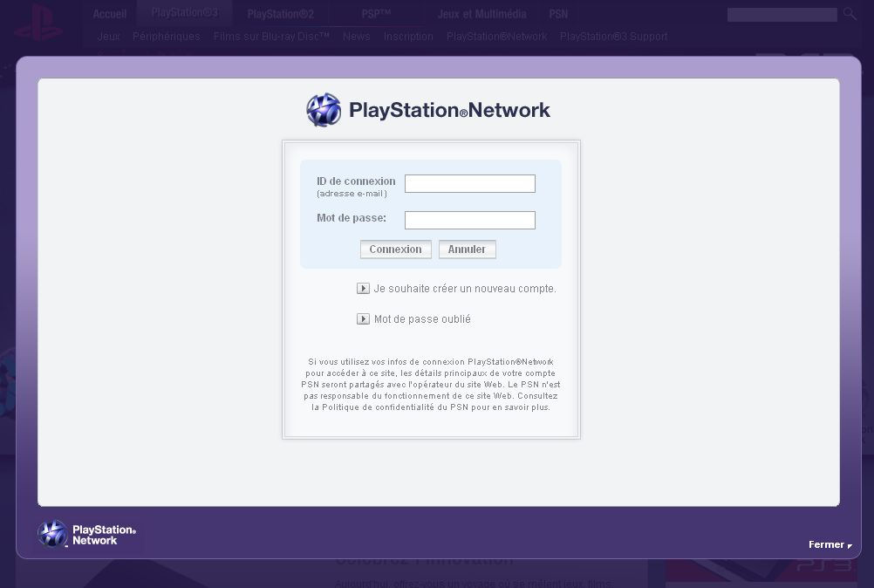874x588 pixels.
Task: Open the PSN tab in the header
Action: coord(558,14)
